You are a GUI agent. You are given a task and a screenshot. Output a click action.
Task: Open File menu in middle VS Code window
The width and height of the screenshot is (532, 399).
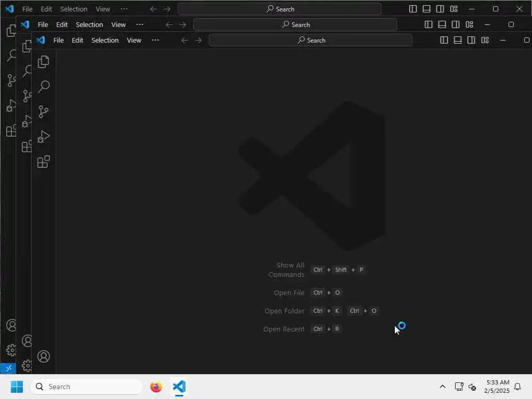(43, 24)
